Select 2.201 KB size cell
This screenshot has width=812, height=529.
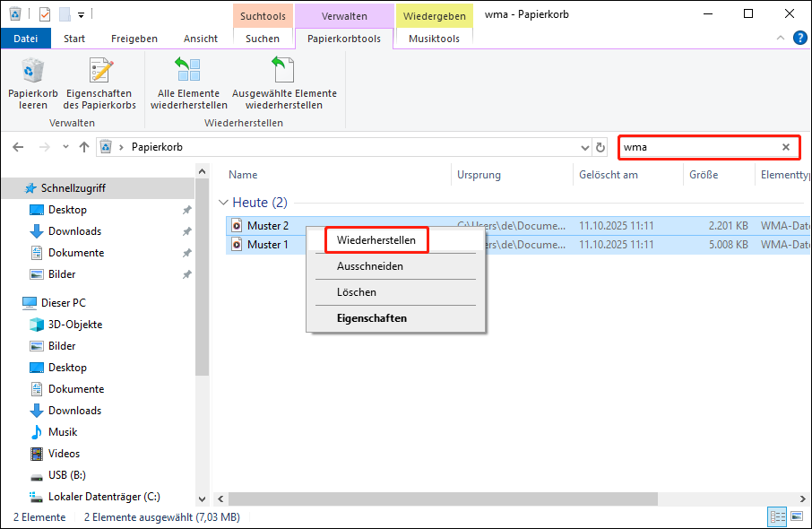pyautogui.click(x=728, y=226)
